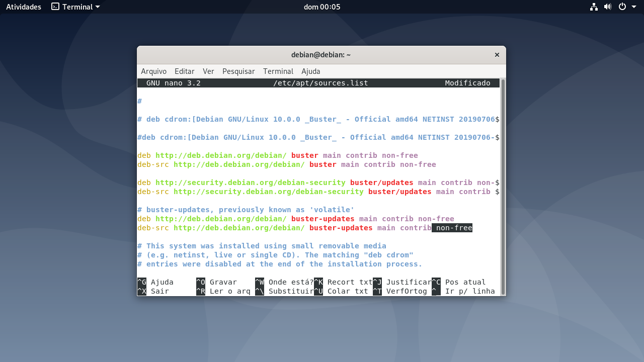Click the ^\ Substituir shortcut
The height and width of the screenshot is (362, 644).
click(284, 291)
